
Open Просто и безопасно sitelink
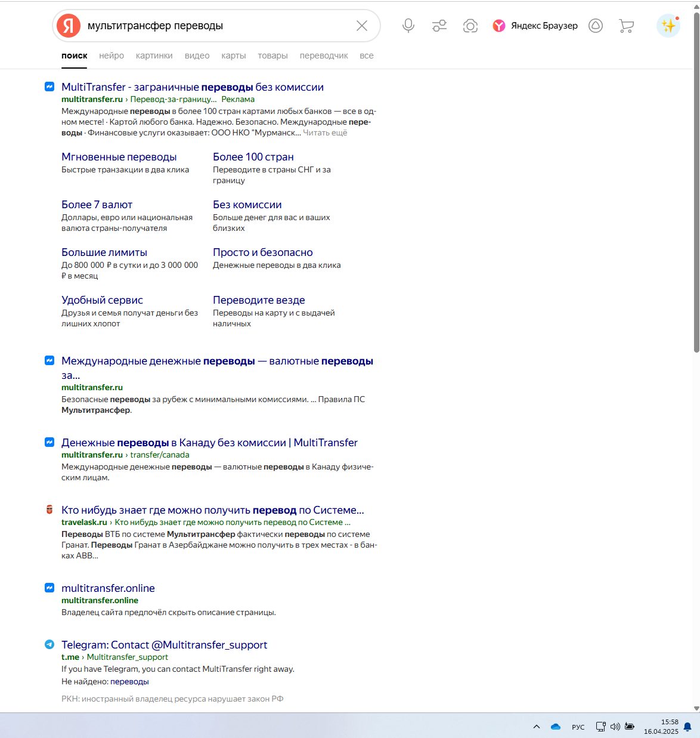click(263, 252)
